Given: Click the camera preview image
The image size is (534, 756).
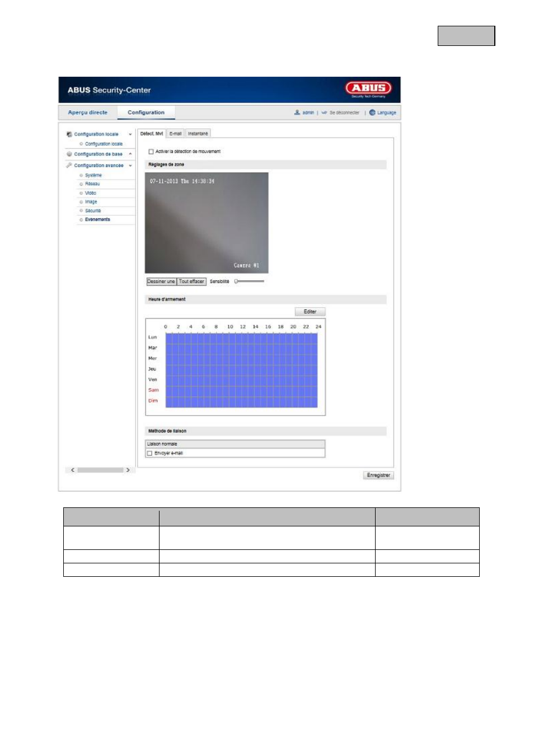Looking at the screenshot, I should [x=207, y=223].
